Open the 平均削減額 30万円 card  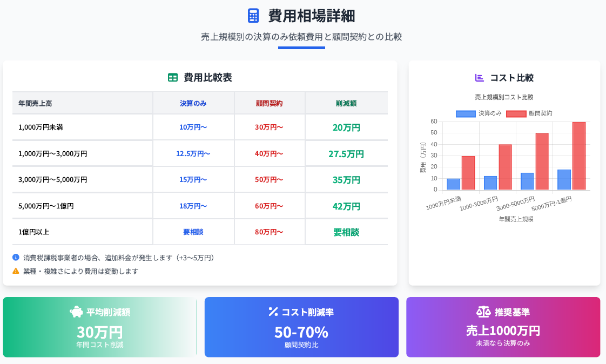pos(100,327)
